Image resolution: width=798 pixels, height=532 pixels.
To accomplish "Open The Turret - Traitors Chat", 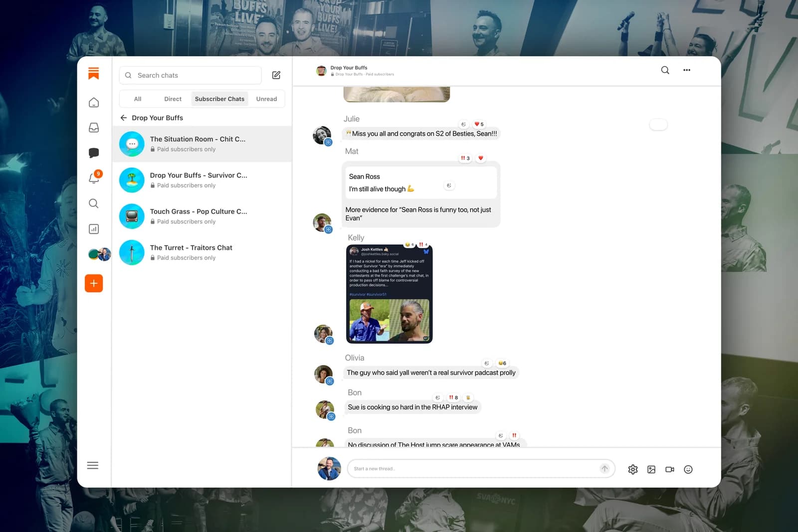I will [x=202, y=252].
